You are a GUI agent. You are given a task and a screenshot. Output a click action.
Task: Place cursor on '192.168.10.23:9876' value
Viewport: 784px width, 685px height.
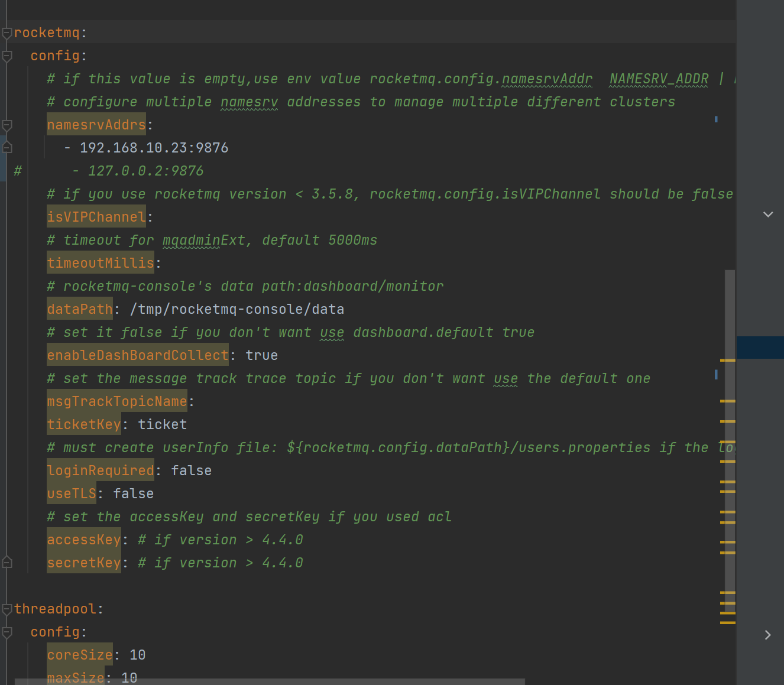[x=154, y=148]
